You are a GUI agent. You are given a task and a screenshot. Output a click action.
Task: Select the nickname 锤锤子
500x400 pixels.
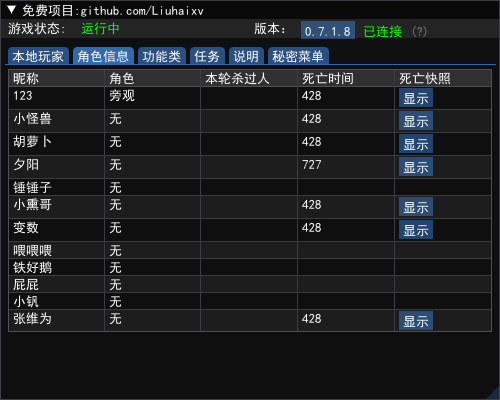click(x=32, y=188)
